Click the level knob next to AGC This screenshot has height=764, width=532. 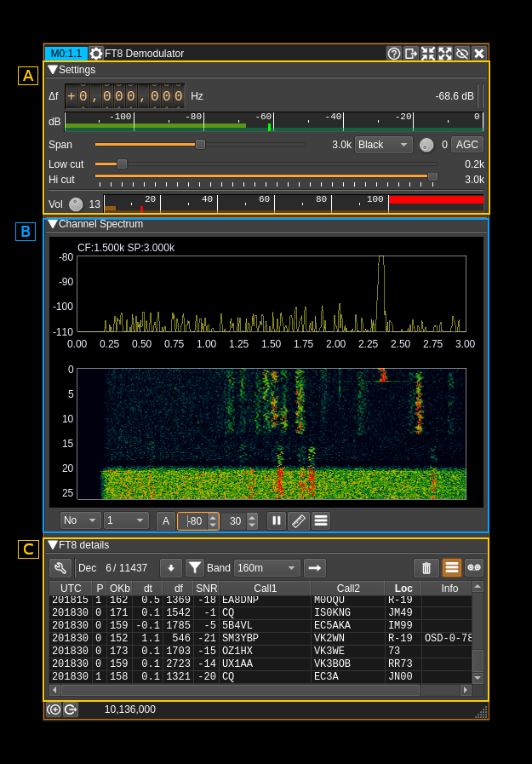coord(426,145)
